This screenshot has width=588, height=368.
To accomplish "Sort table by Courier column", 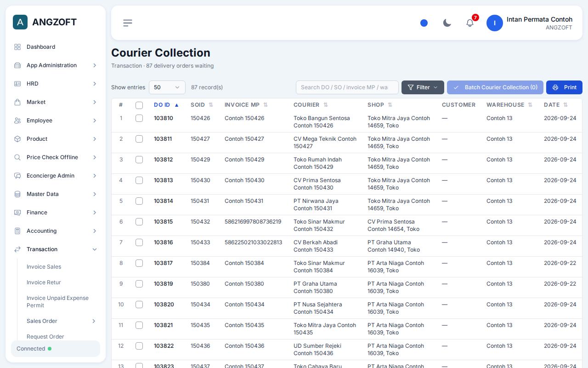I will tap(311, 105).
